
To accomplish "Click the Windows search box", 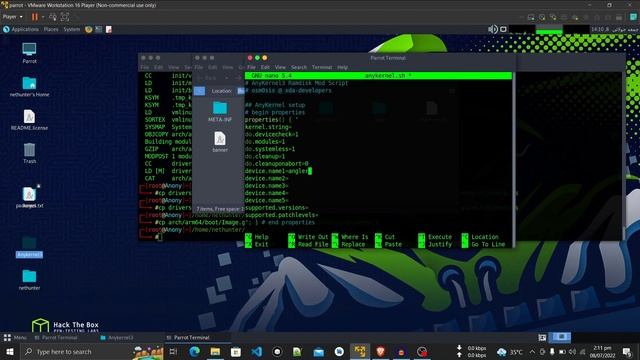I will [x=92, y=351].
